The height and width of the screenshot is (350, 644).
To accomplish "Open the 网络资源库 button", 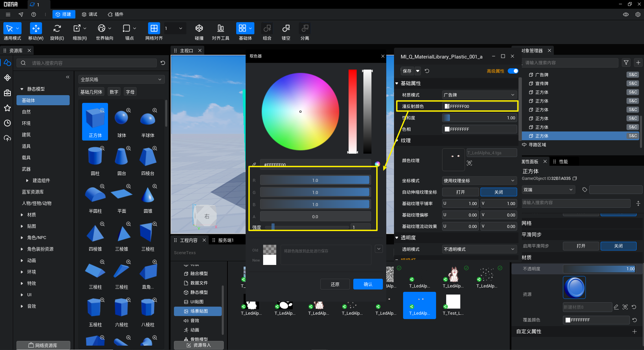I will point(43,345).
